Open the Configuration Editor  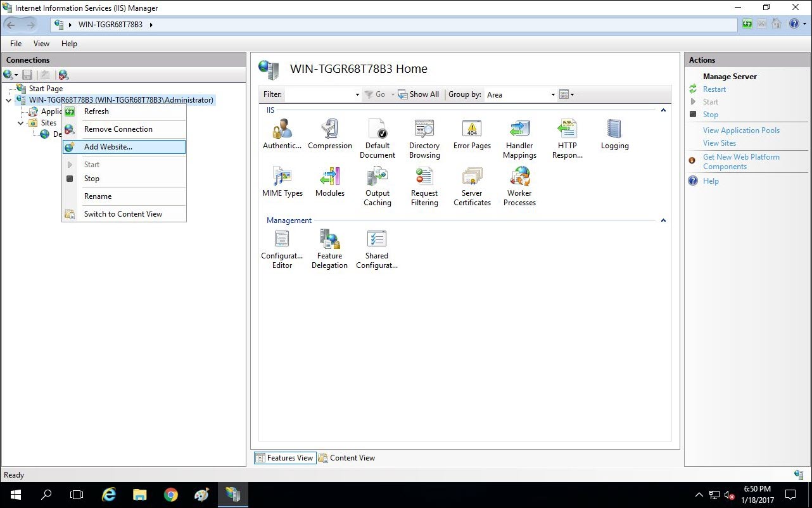tap(281, 244)
